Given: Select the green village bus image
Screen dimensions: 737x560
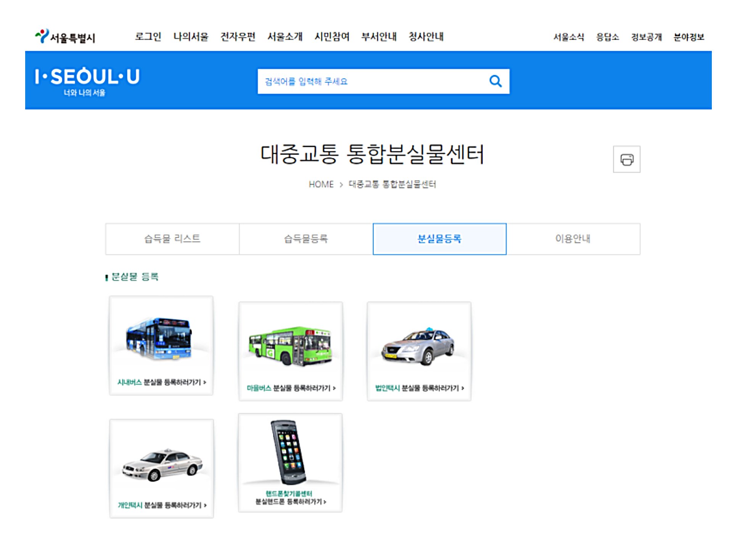Looking at the screenshot, I should (x=290, y=345).
